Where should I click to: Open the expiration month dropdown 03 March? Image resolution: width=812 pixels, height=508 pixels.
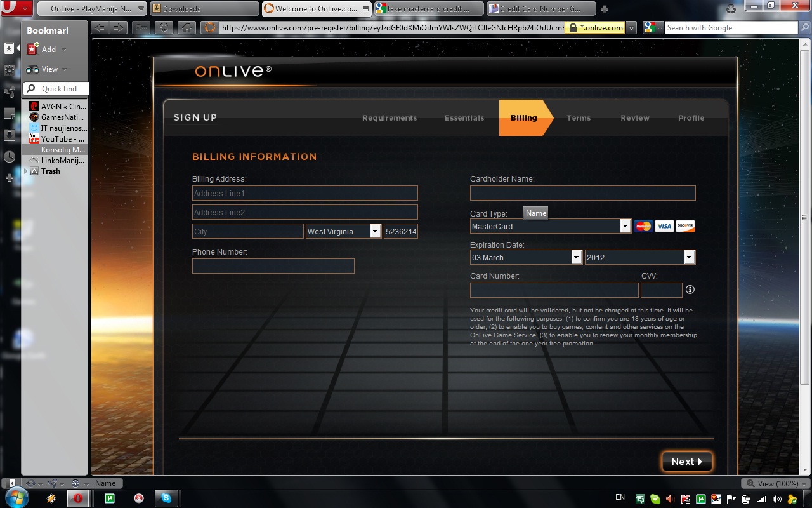[x=526, y=257]
